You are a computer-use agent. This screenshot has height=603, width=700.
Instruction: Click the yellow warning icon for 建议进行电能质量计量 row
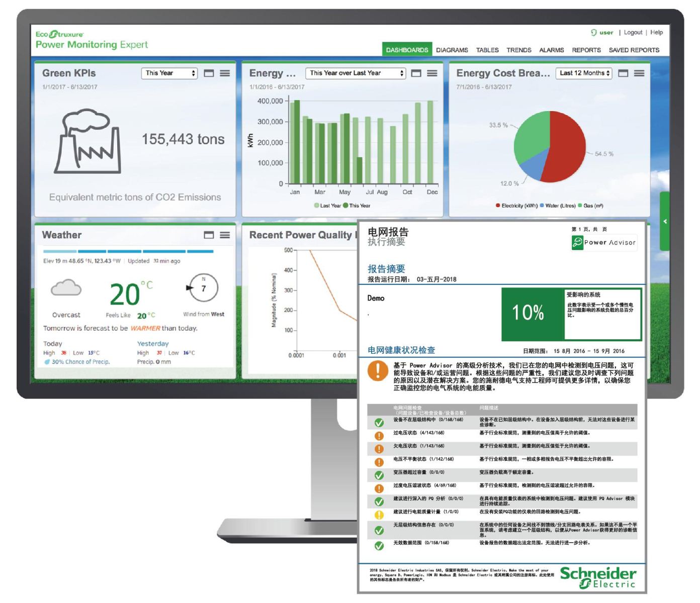pos(379,515)
